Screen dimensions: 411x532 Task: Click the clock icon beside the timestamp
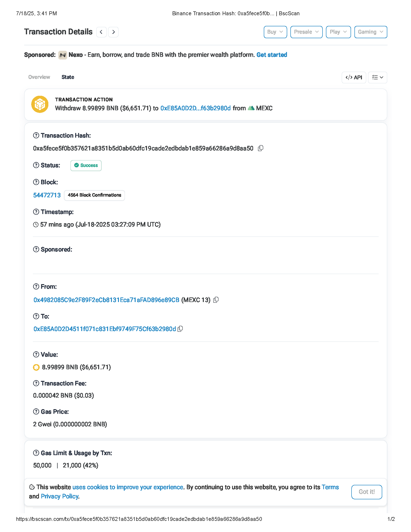coord(36,225)
